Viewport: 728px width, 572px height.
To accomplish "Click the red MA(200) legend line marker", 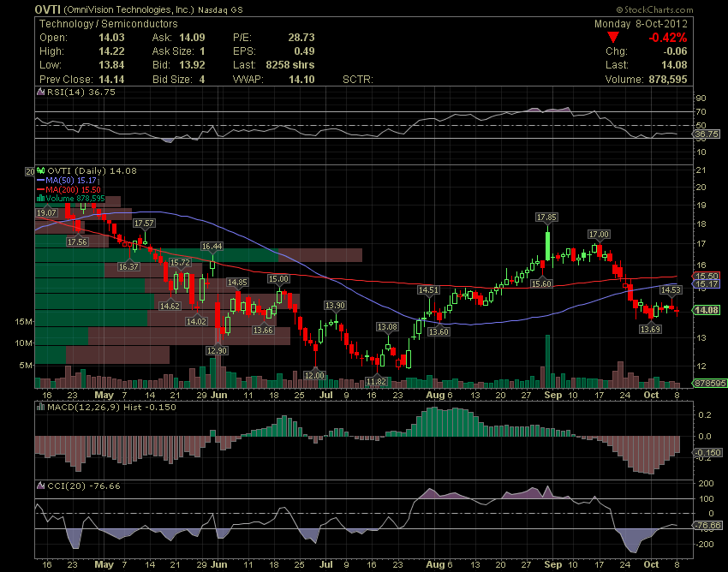I will click(x=40, y=189).
